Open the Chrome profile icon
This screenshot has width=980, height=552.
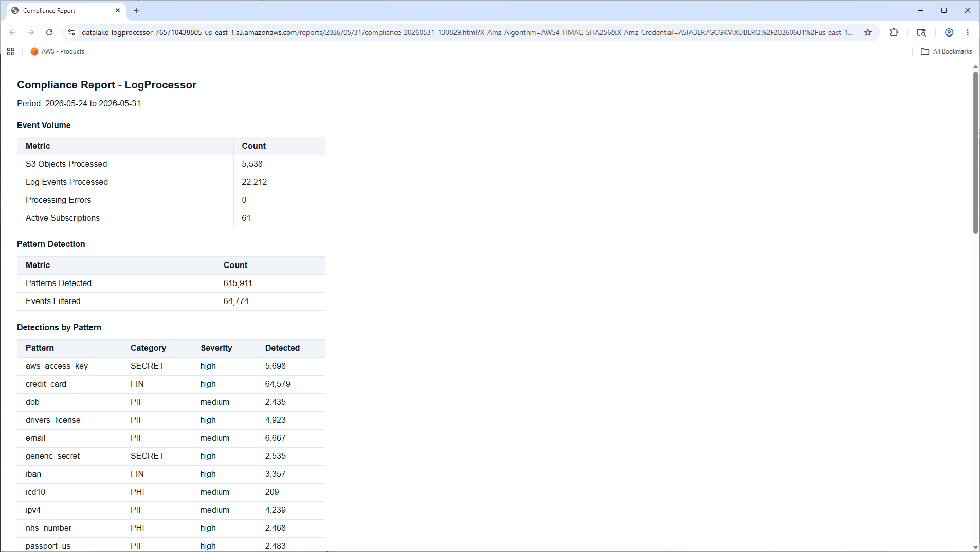(x=949, y=32)
